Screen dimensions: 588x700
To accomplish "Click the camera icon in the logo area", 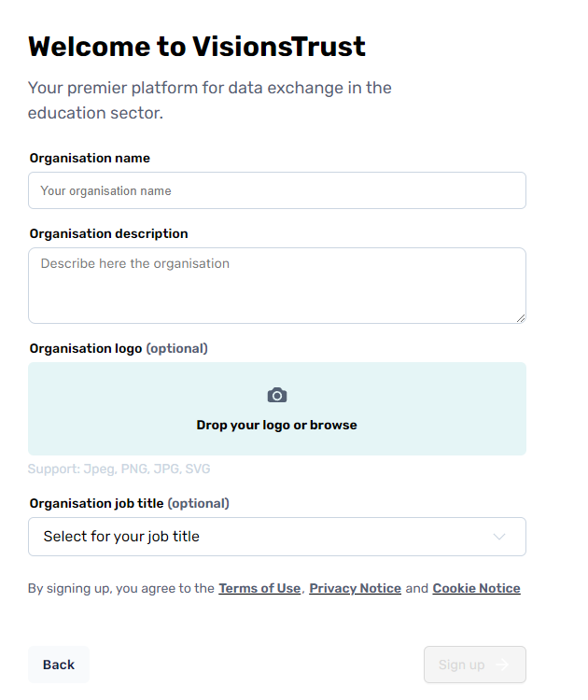I will (277, 396).
